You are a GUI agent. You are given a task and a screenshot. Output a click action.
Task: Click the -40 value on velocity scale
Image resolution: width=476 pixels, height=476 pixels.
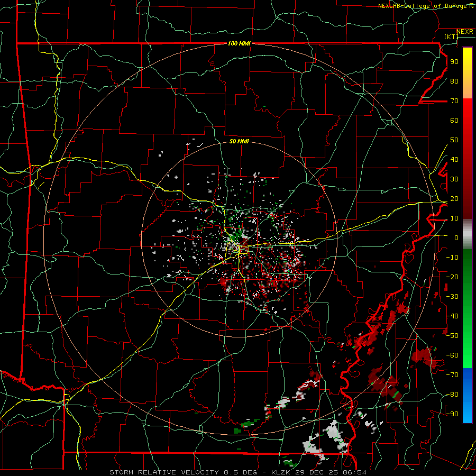pos(453,316)
